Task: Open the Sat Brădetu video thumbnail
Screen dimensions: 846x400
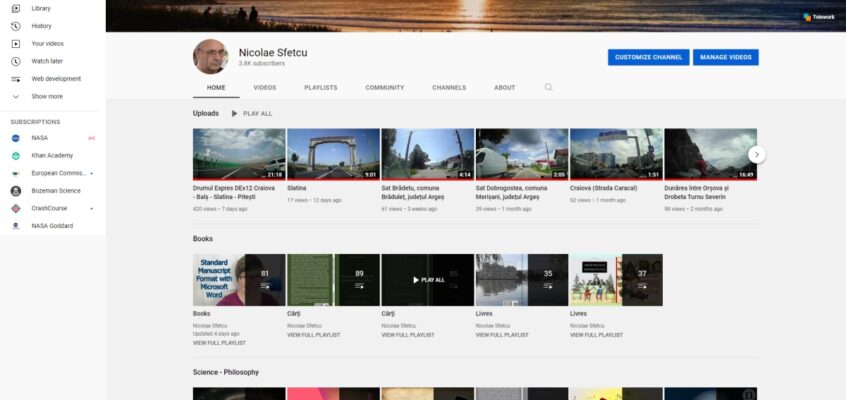Action: pos(428,154)
